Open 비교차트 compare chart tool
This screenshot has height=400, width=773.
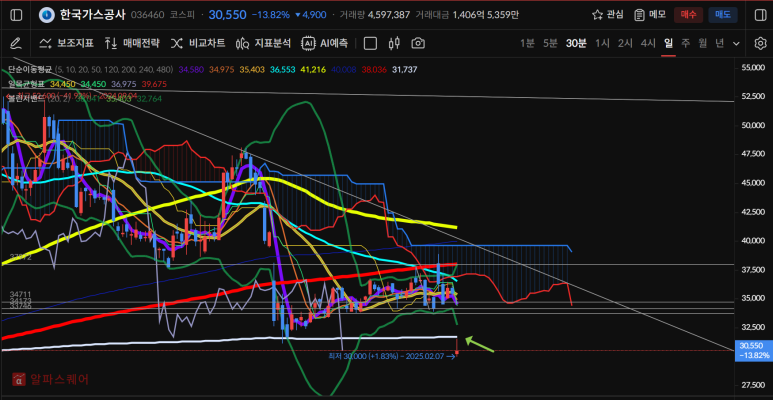click(198, 43)
